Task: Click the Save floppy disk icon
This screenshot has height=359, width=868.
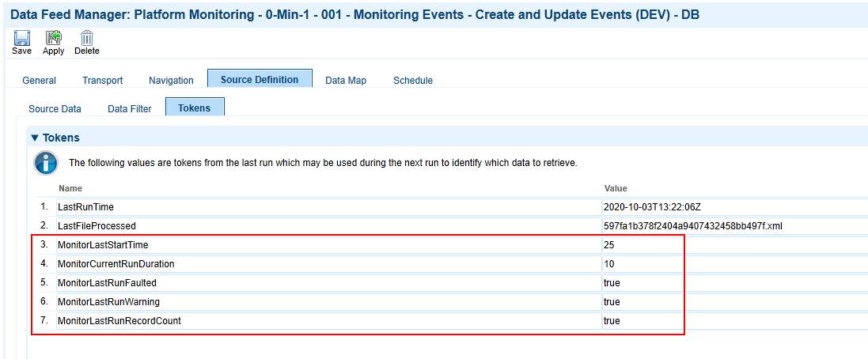Action: 21,38
